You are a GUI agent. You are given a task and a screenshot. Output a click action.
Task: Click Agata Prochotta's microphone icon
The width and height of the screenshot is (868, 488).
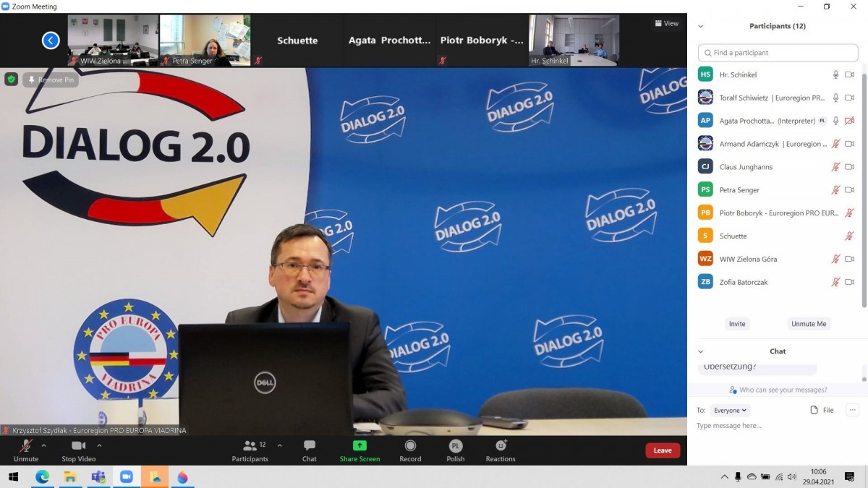point(835,121)
